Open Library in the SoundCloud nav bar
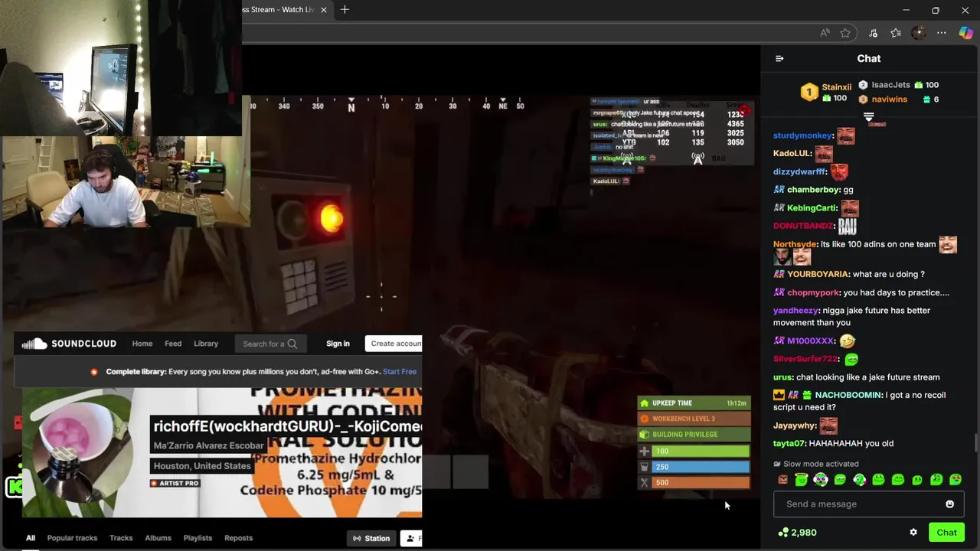Image resolution: width=980 pixels, height=551 pixels. pos(206,344)
